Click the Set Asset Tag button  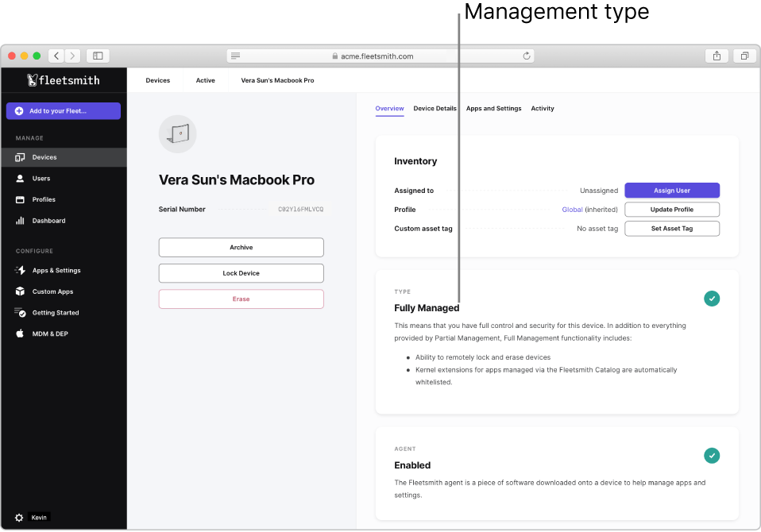tap(672, 229)
